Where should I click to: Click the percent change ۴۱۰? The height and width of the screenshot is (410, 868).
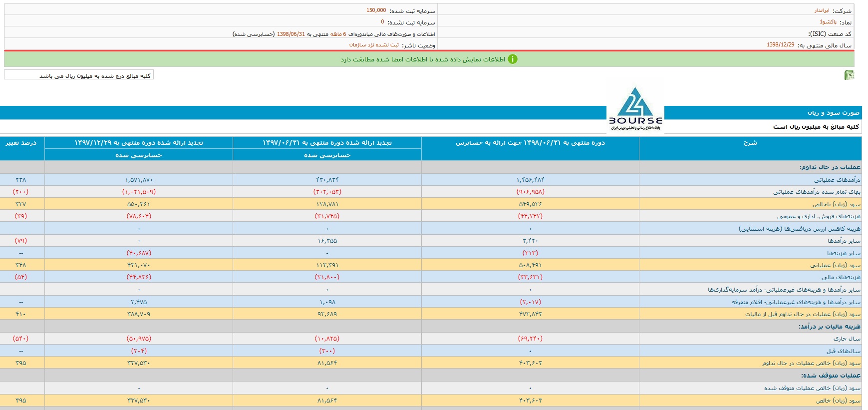click(x=21, y=314)
